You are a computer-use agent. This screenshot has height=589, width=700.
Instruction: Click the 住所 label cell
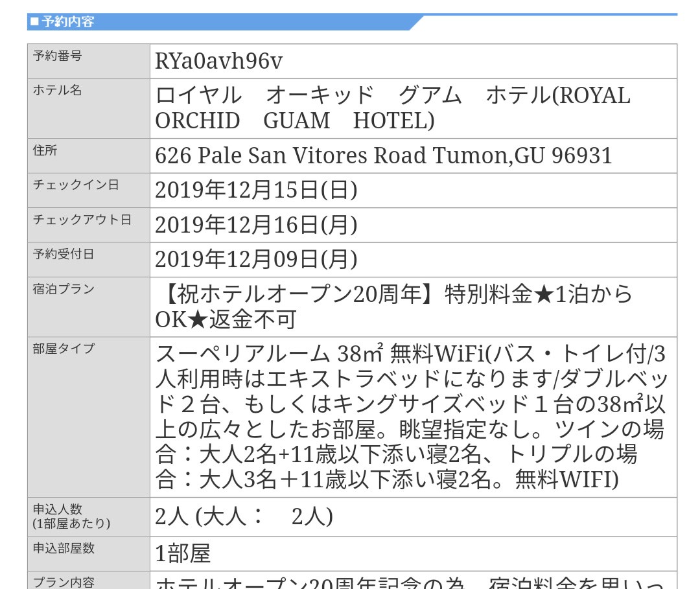click(x=89, y=156)
